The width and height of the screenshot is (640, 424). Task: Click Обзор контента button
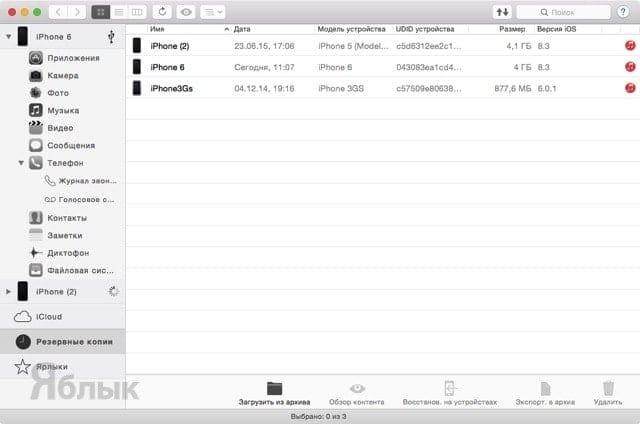(357, 393)
